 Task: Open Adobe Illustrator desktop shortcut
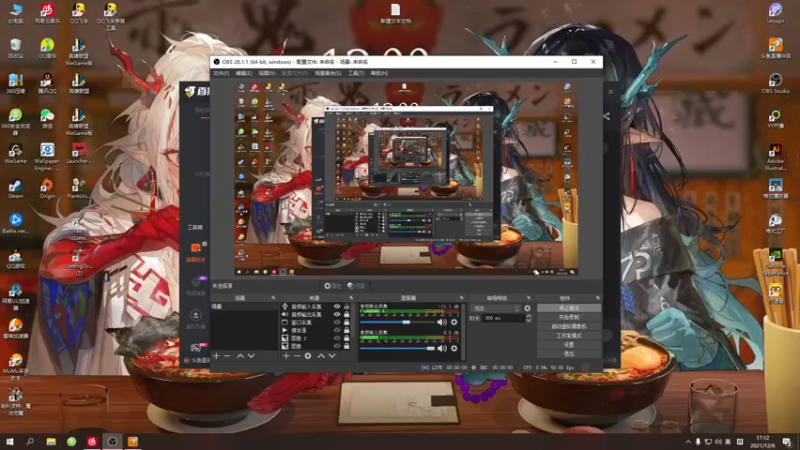(x=775, y=157)
